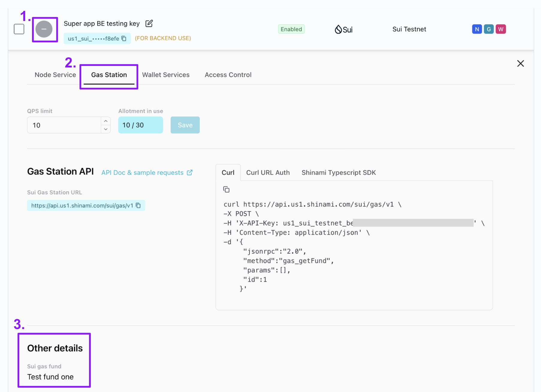Click the Sui Gas Station URL value

pyautogui.click(x=82, y=206)
